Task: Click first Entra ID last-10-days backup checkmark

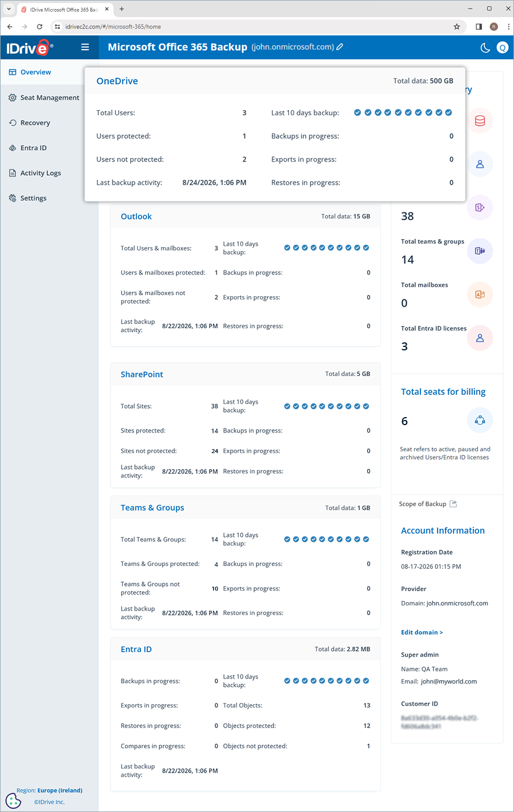Action: point(287,681)
